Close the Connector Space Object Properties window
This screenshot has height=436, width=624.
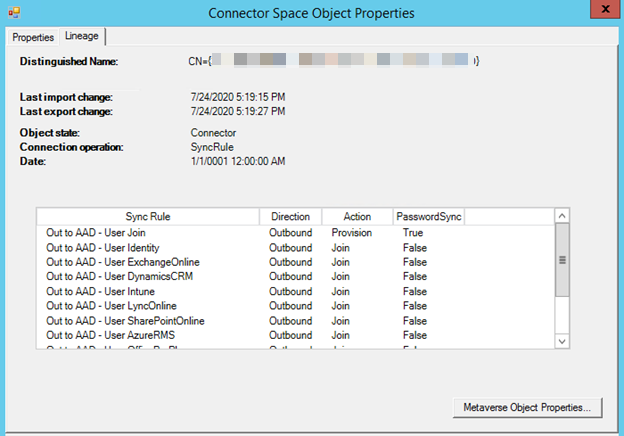click(605, 9)
